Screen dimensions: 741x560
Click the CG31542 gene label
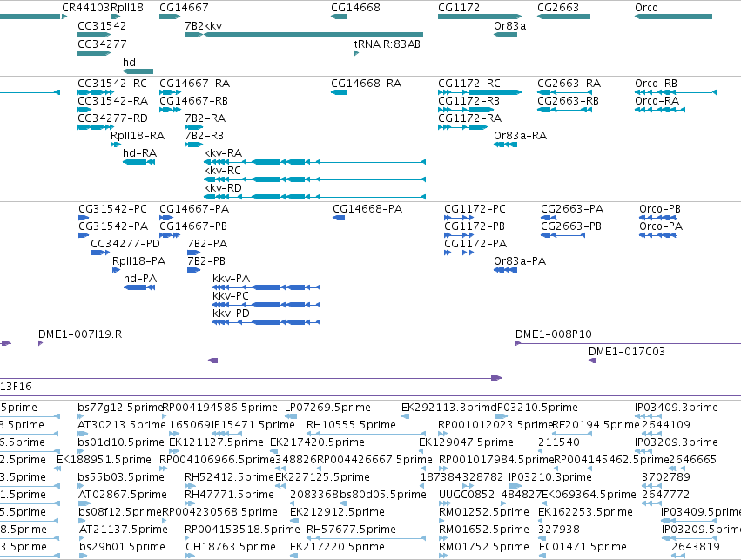(x=102, y=25)
